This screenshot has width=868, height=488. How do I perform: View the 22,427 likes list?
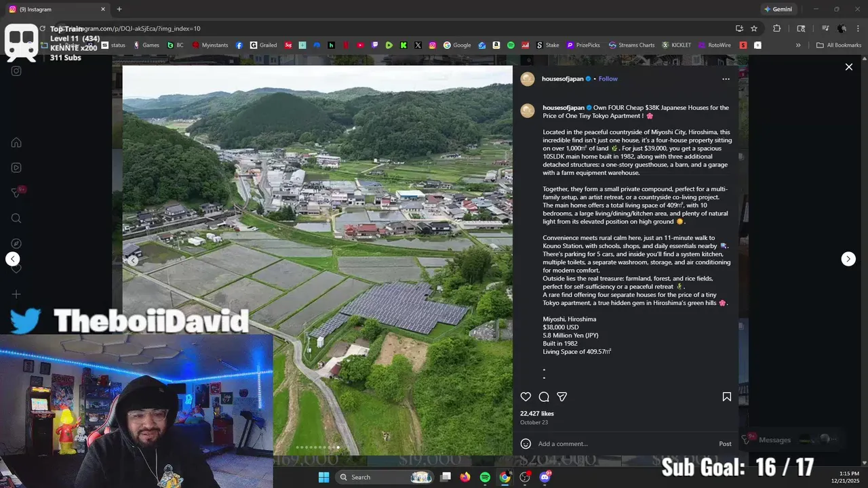[x=537, y=413]
